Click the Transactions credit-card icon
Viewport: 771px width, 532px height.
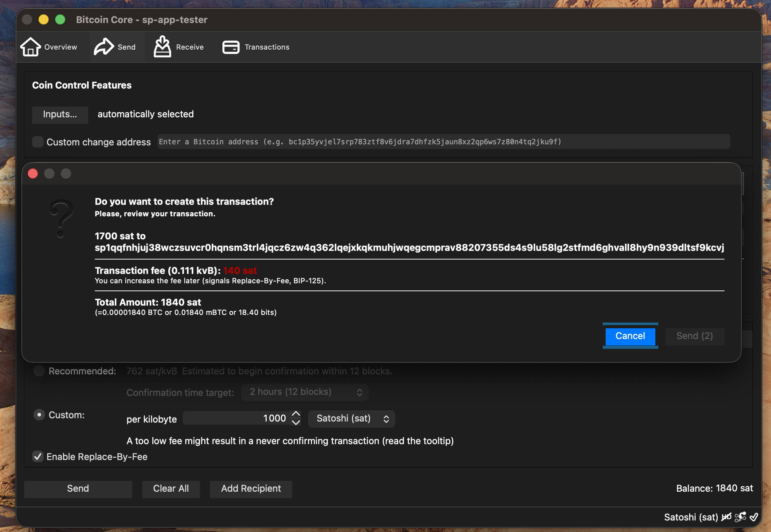point(231,47)
